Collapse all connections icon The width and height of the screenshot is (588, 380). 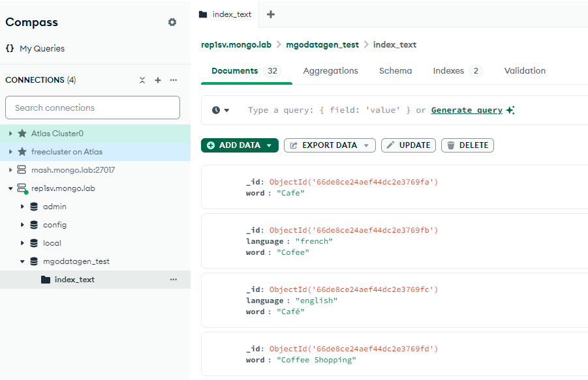point(142,80)
